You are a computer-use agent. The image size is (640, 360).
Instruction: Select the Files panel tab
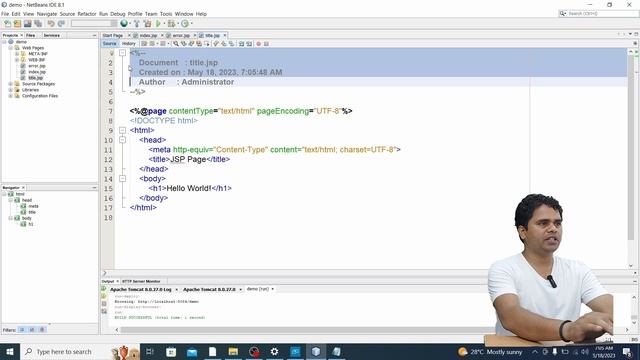[31, 36]
